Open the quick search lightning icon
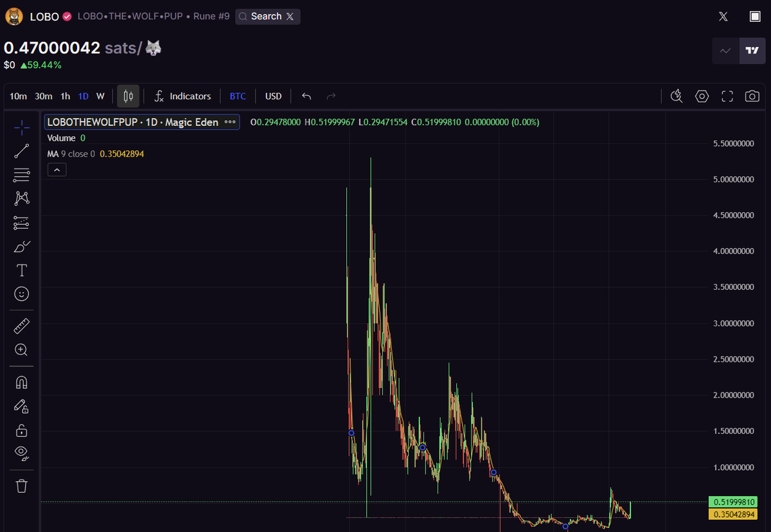The height and width of the screenshot is (532, 771). (676, 96)
